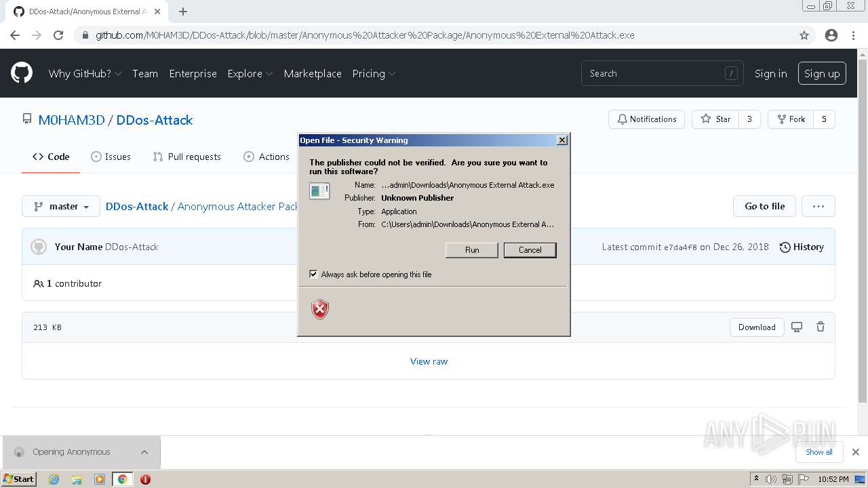This screenshot has height=488, width=868.
Task: Fork the repository
Action: tap(791, 119)
